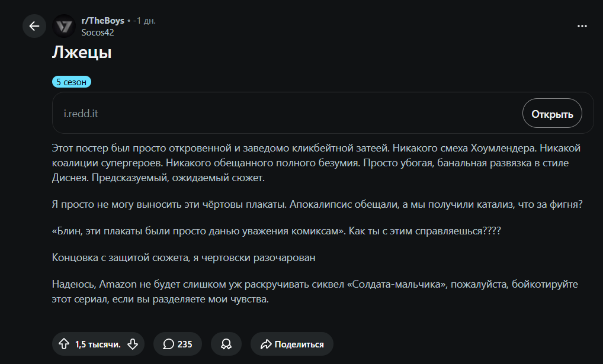Share the post via "Поделиться"
The image size is (603, 364).
point(292,344)
